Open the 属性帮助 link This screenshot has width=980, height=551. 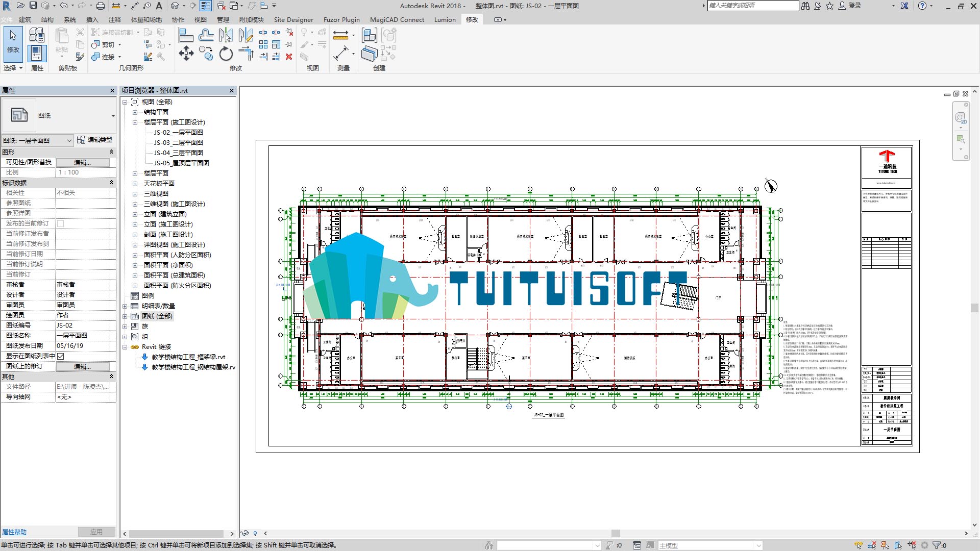[x=14, y=532]
